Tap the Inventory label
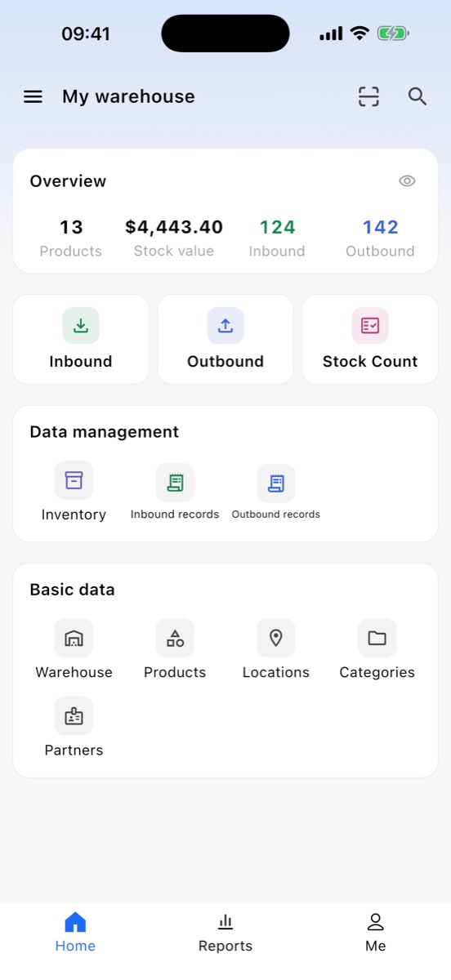The height and width of the screenshot is (980, 451). point(74,514)
